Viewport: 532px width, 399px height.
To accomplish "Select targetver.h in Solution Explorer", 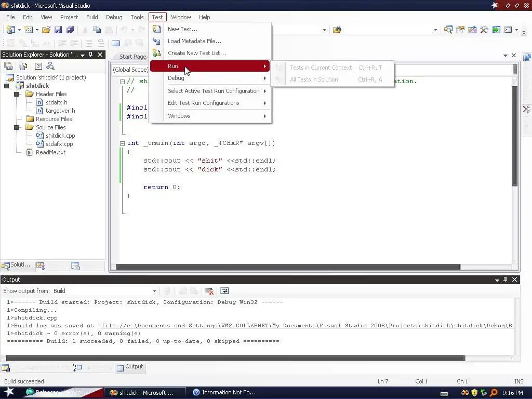I will point(60,111).
